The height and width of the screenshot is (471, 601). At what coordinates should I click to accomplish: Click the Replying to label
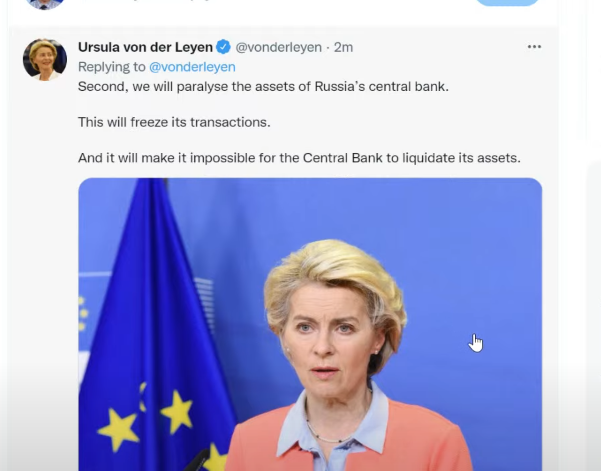112,67
